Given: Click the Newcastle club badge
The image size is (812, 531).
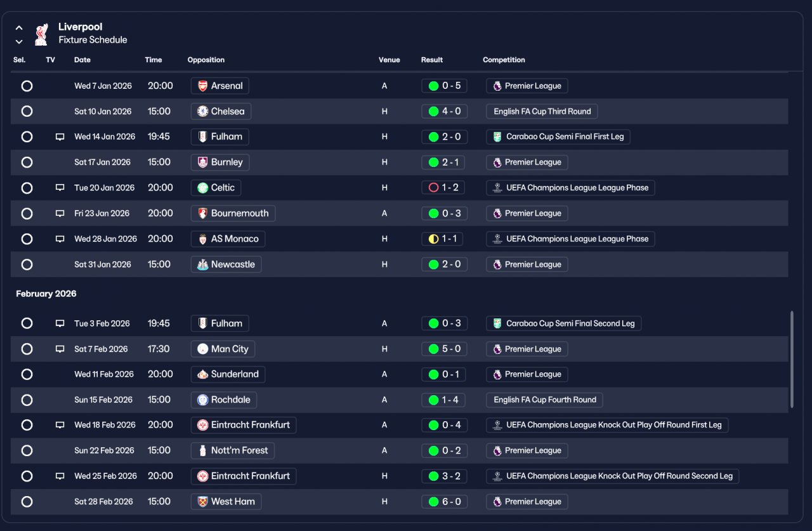Looking at the screenshot, I should click(x=202, y=265).
